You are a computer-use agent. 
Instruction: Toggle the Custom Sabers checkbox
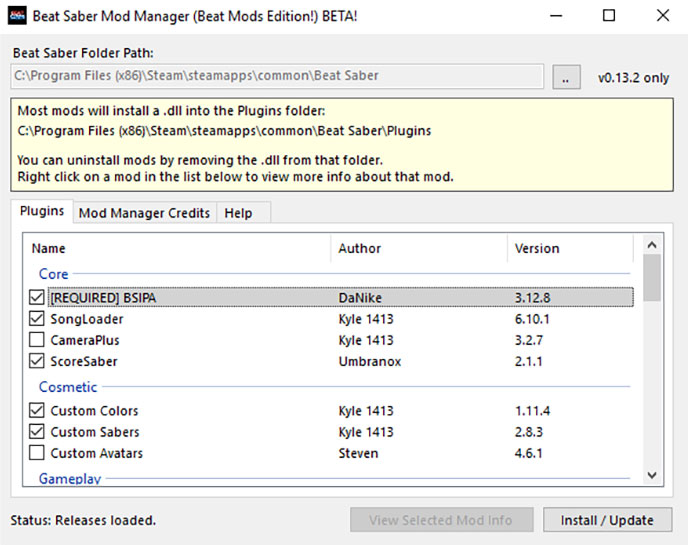click(37, 431)
